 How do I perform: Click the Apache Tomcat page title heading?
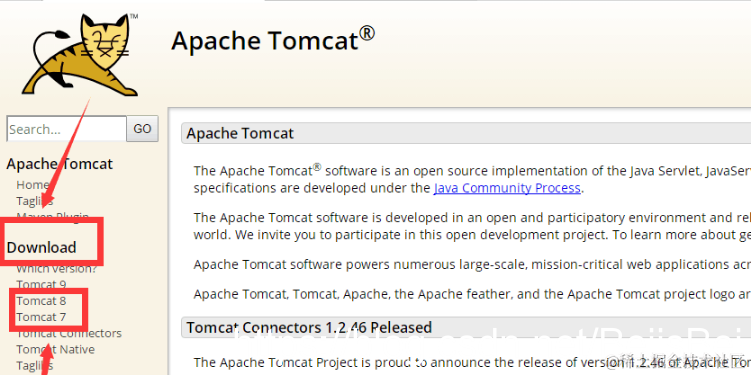click(x=273, y=40)
